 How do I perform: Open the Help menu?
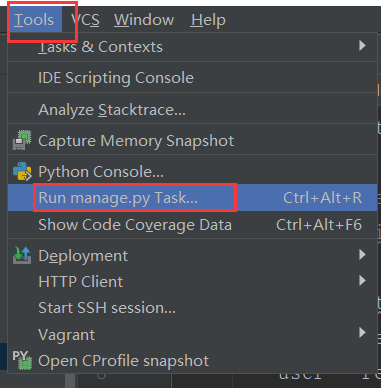point(208,20)
